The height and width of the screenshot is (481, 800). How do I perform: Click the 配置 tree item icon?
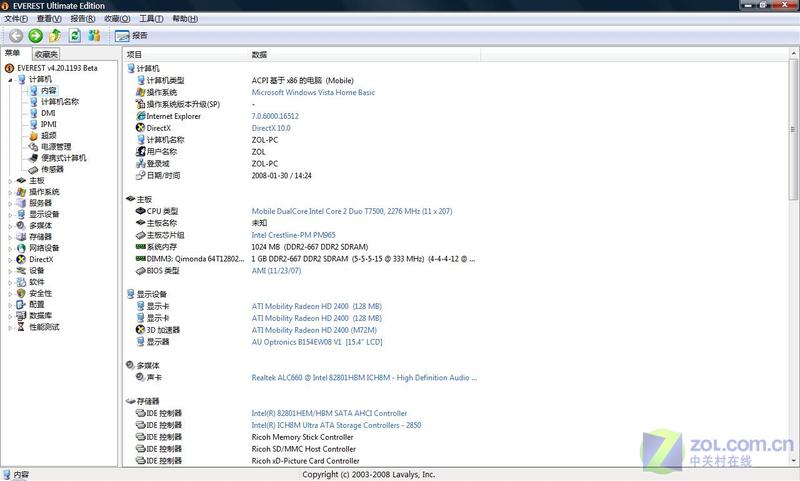21,304
